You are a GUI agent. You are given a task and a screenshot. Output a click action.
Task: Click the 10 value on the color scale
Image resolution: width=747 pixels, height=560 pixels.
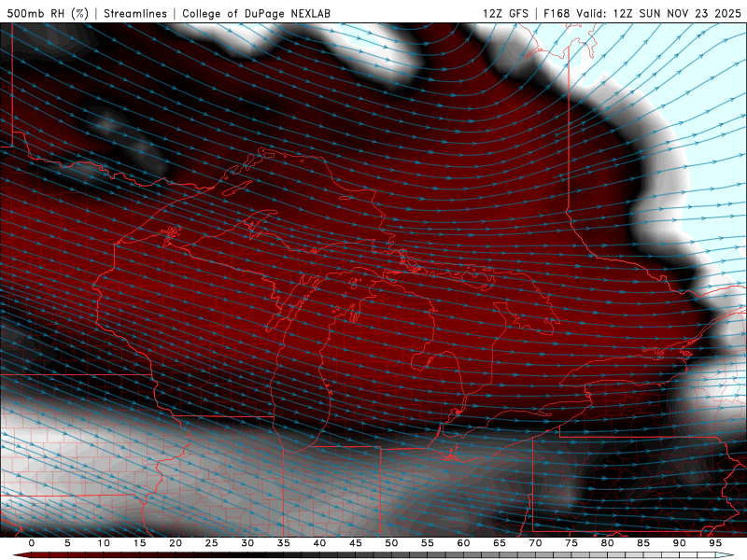point(104,543)
